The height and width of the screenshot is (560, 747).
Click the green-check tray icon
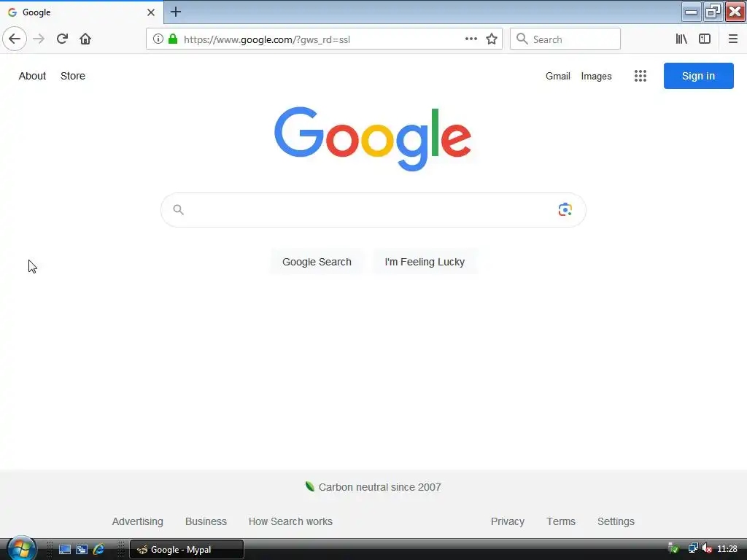pos(673,548)
